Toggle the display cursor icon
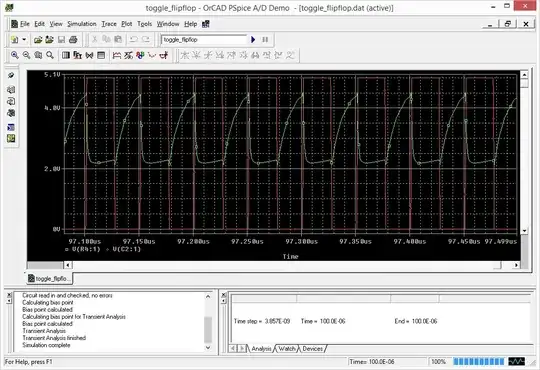Viewport: 540px width, 370px height. 164,55
